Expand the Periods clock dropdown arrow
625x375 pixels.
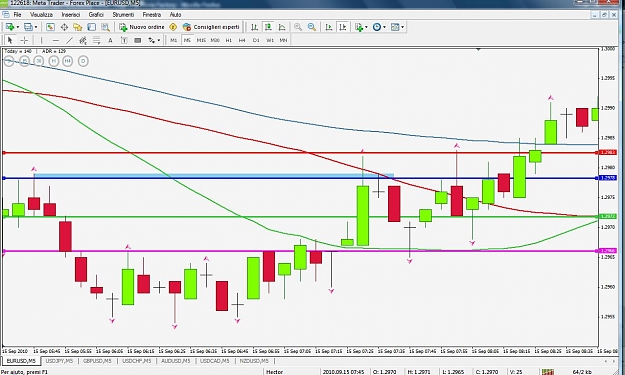click(384, 27)
